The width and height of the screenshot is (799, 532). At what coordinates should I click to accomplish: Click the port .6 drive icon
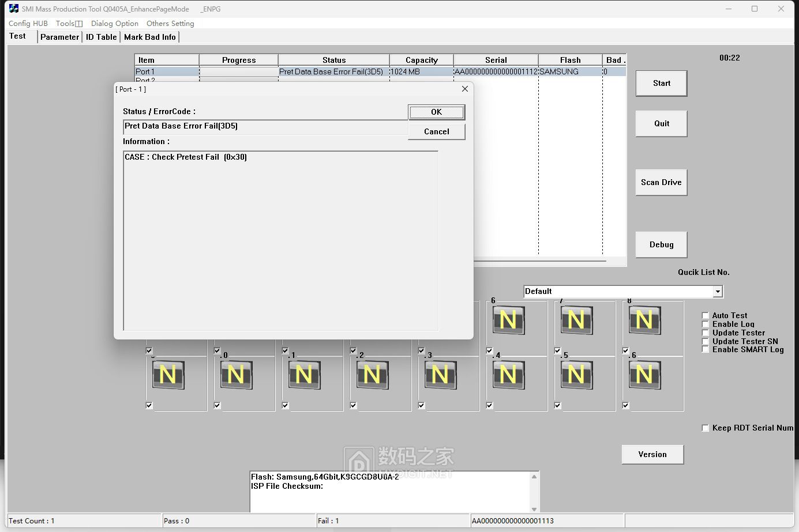pyautogui.click(x=643, y=375)
